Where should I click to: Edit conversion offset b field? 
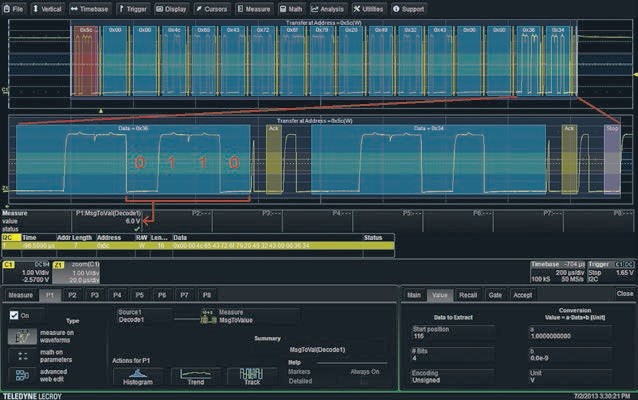570,354
